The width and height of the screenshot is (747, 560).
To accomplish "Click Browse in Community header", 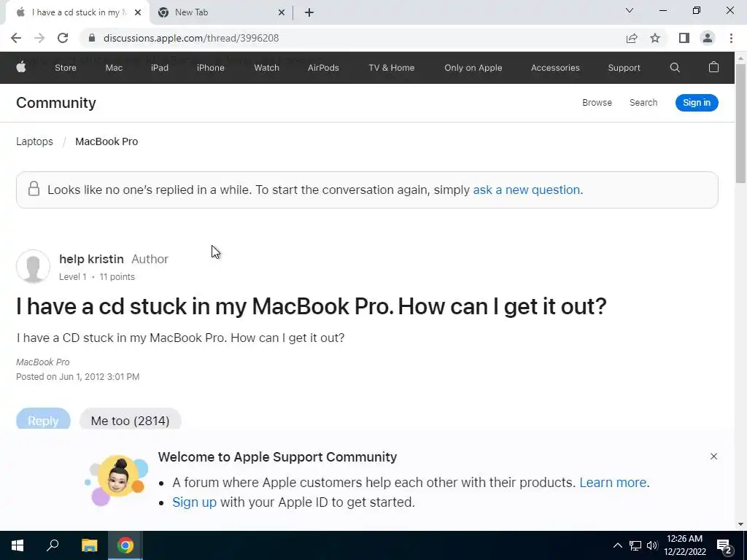I will pyautogui.click(x=597, y=102).
